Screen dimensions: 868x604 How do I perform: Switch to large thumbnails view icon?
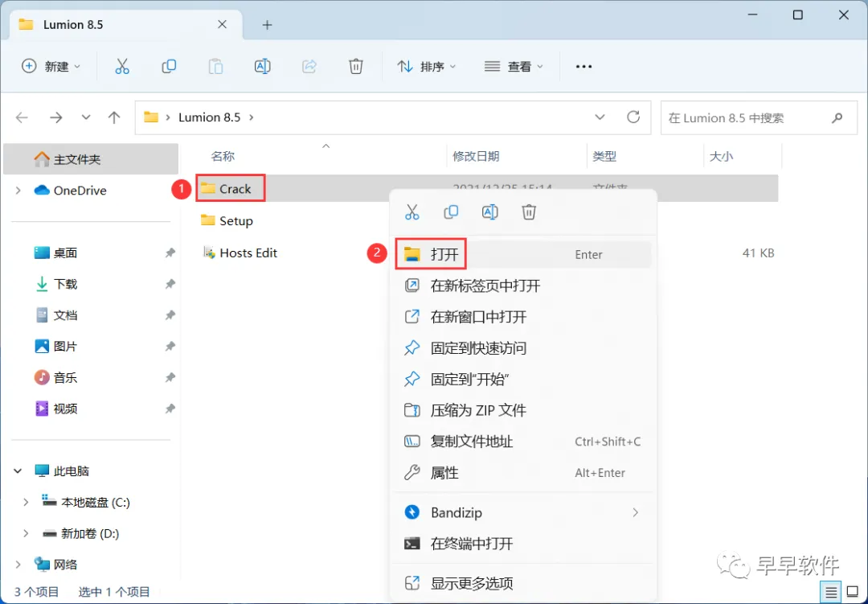tap(853, 593)
